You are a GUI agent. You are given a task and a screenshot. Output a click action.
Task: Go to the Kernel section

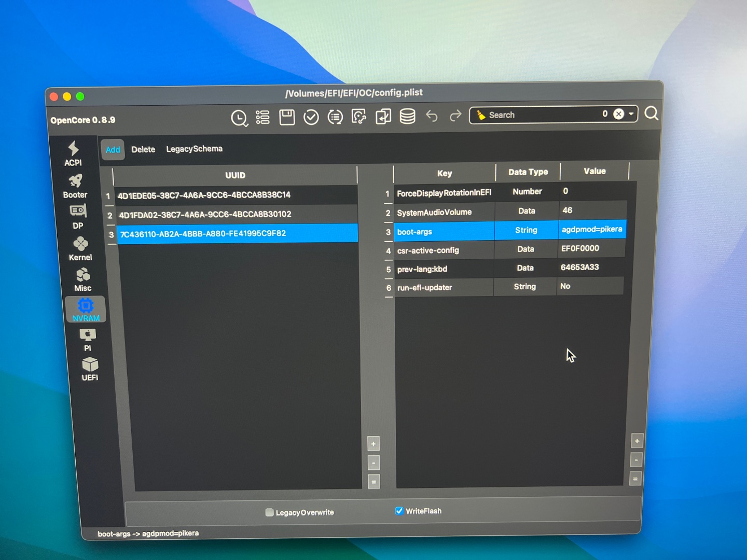pos(80,249)
